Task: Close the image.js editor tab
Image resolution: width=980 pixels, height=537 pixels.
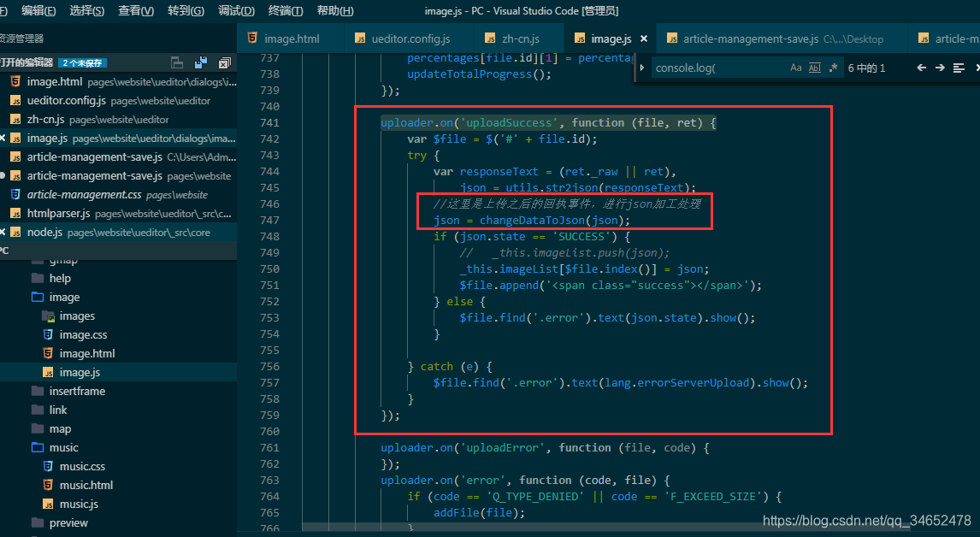Action: [644, 38]
